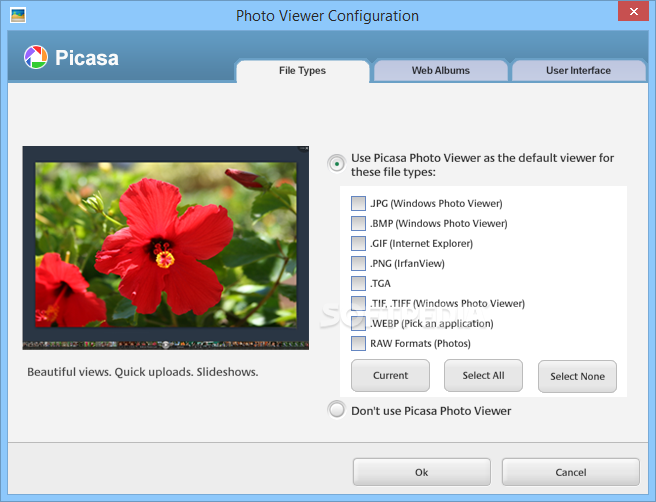Check the .BMP (Windows Photo Viewer) box
This screenshot has height=502, width=656.
pos(358,223)
